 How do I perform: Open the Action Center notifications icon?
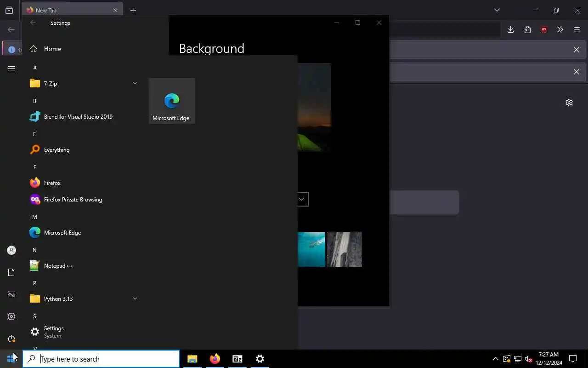click(573, 359)
